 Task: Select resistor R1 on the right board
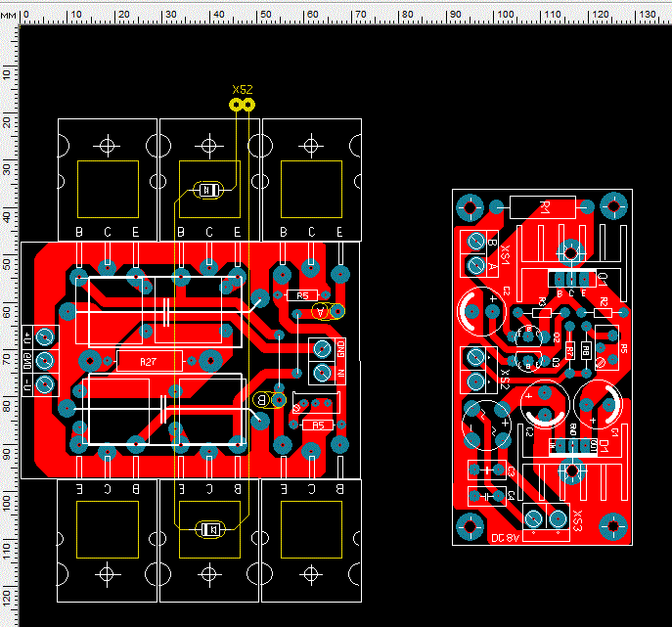542,207
